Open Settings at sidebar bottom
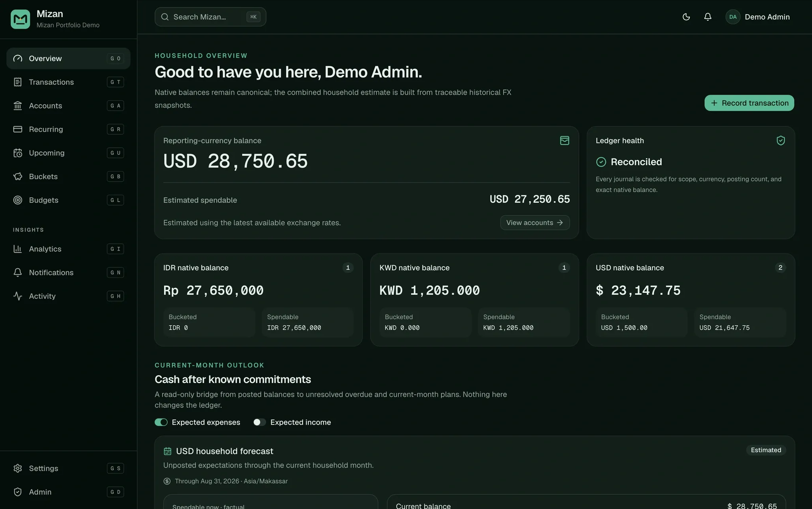 click(68, 468)
